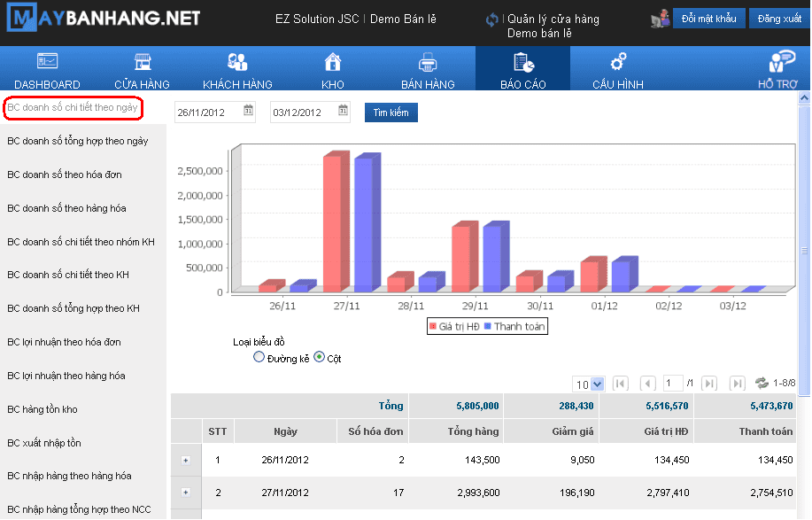Open the Cửa hàng store icon
This screenshot has height=520, width=812.
click(142, 62)
